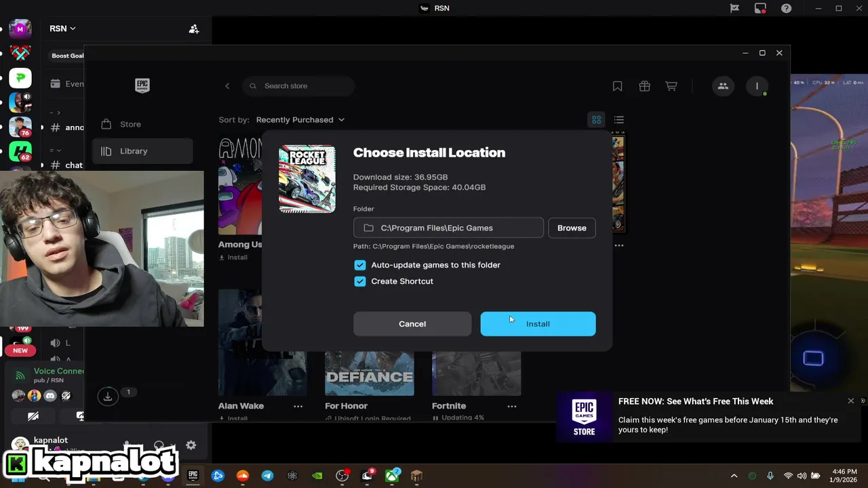
Task: Select the server icon with 76 badge
Action: [x=20, y=127]
